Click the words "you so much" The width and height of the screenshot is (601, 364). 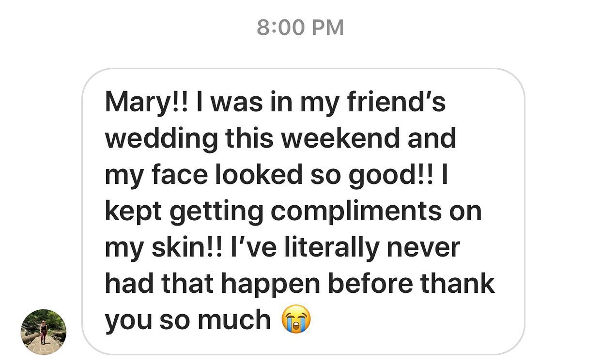pos(188,320)
